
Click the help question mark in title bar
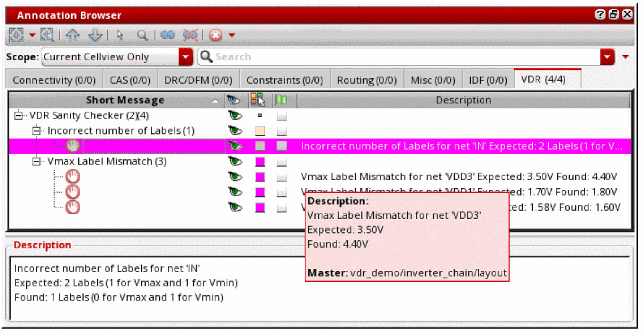click(x=600, y=15)
